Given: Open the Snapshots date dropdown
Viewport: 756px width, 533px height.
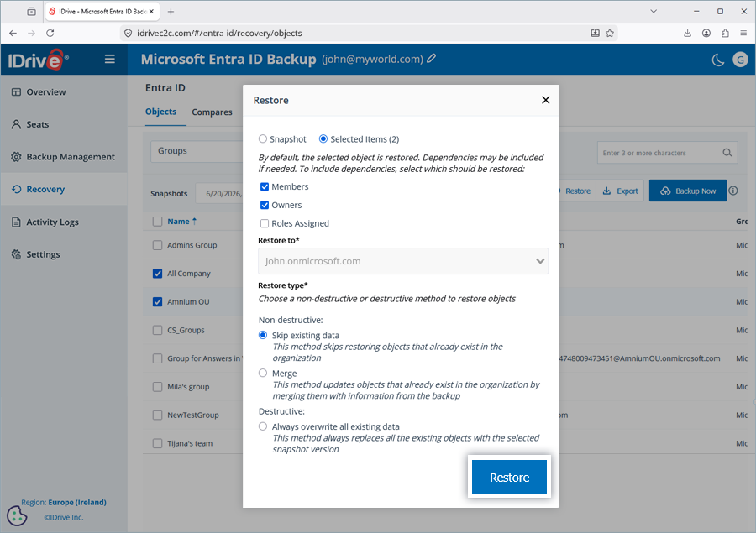Looking at the screenshot, I should tap(219, 193).
